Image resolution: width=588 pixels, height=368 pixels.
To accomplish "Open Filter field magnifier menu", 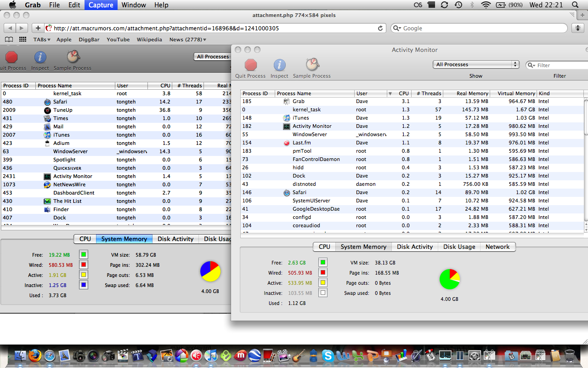I will pyautogui.click(x=532, y=65).
